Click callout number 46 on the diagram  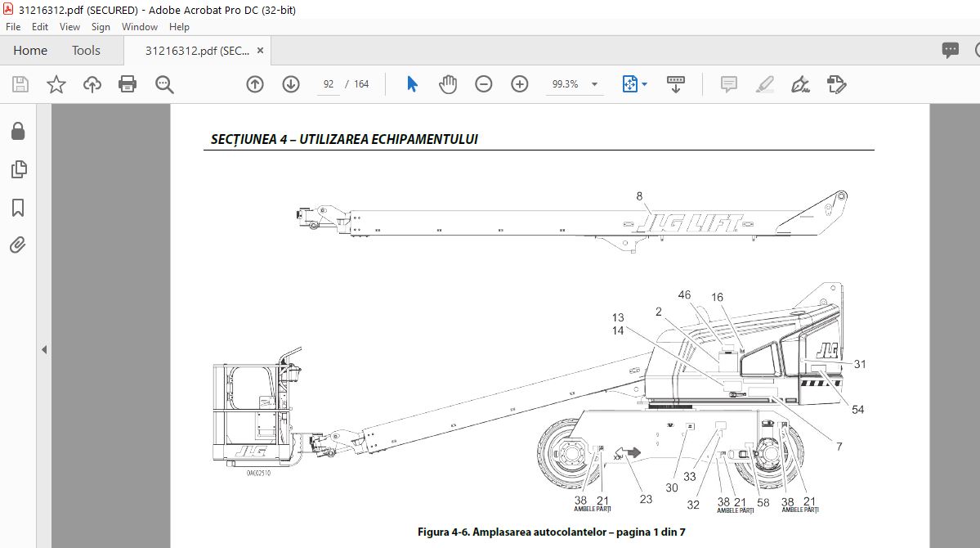[x=684, y=294]
